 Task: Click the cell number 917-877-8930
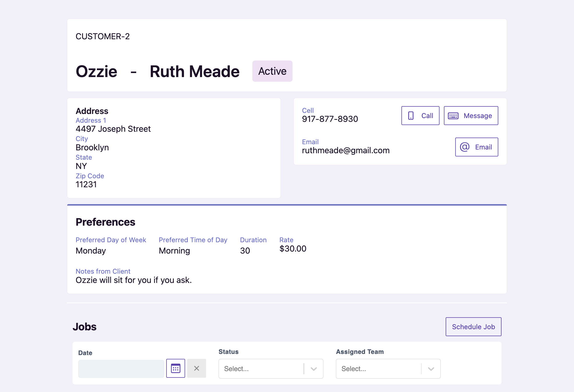[330, 119]
